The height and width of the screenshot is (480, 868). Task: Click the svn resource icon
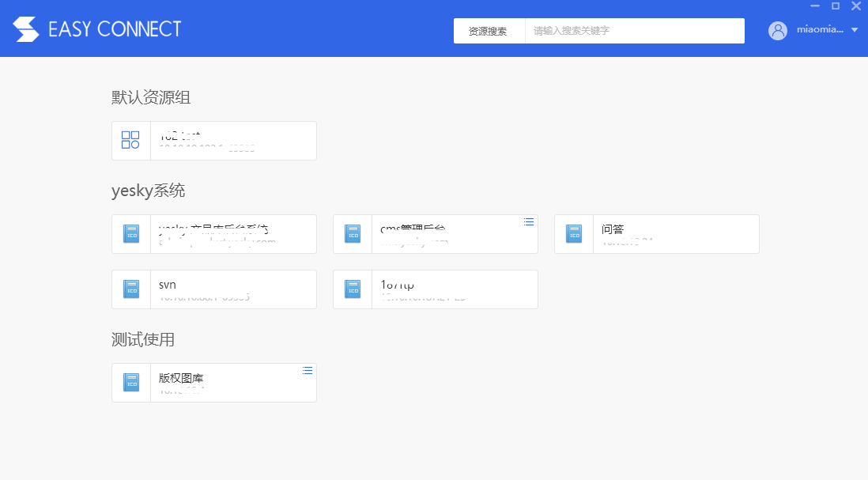(130, 289)
